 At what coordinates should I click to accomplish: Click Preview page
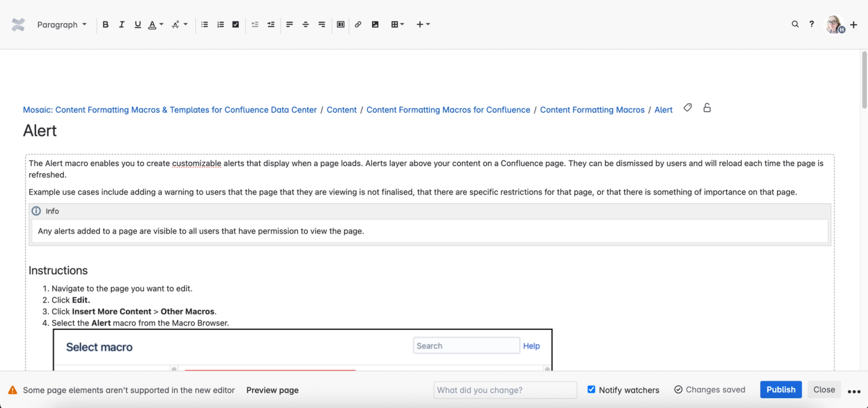(272, 390)
